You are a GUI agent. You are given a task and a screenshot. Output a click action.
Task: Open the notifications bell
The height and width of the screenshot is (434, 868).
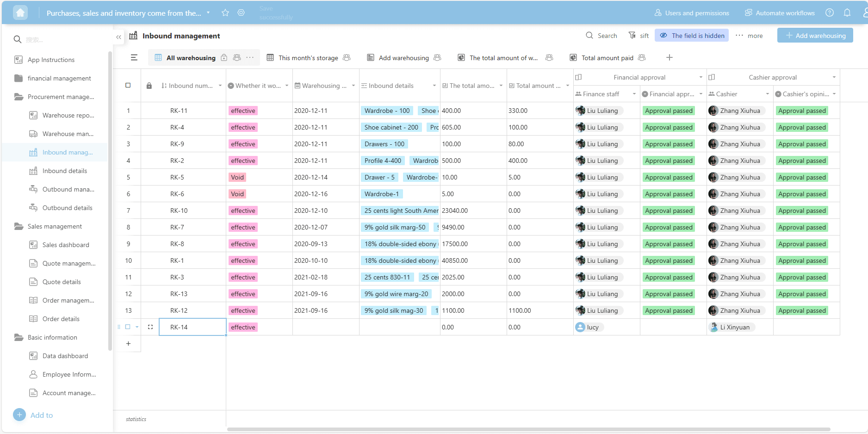point(847,13)
